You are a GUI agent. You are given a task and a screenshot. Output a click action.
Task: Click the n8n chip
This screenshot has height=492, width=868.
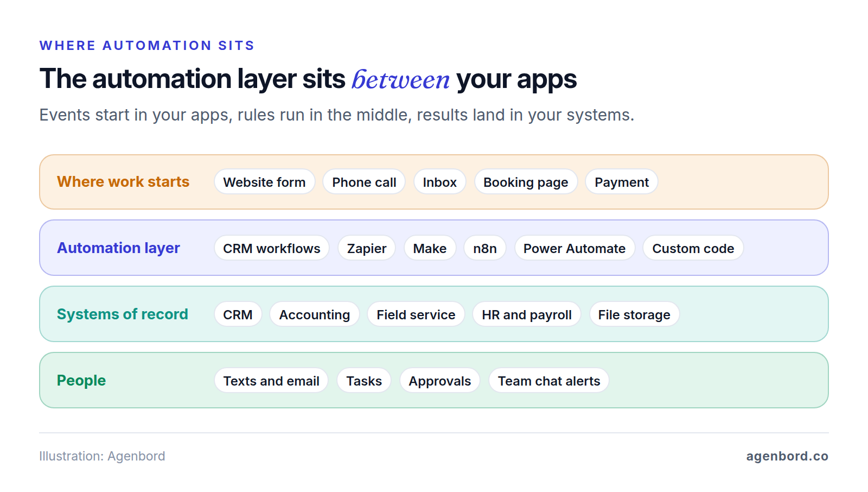point(485,248)
